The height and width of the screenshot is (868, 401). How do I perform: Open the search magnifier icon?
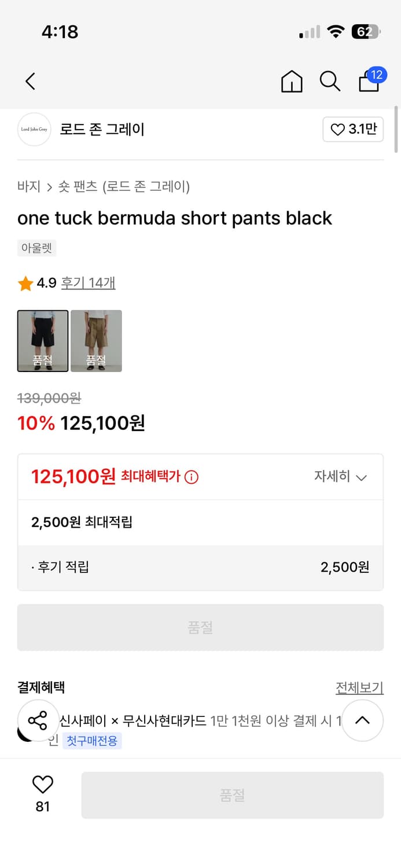coord(330,82)
